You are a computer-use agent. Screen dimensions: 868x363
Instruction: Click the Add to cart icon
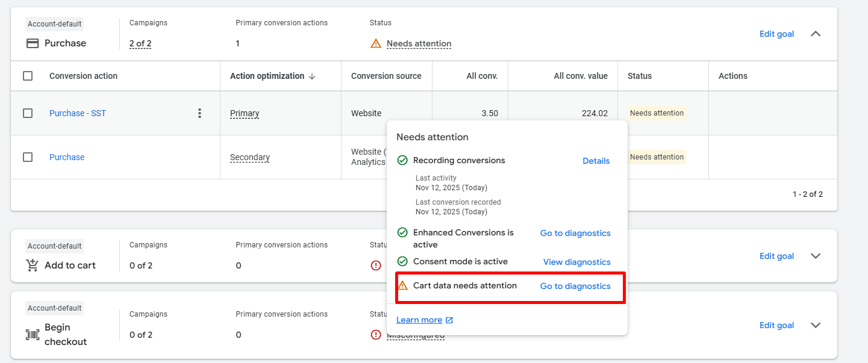(x=33, y=265)
